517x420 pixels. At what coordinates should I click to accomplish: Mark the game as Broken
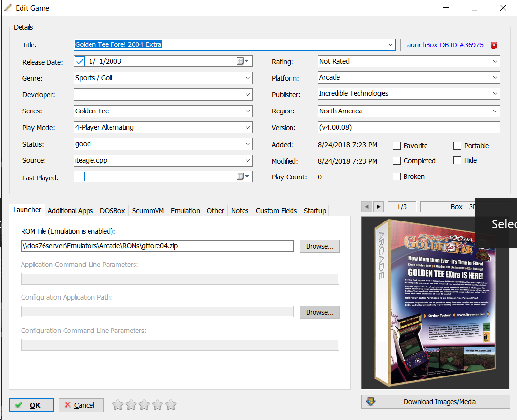tap(397, 177)
